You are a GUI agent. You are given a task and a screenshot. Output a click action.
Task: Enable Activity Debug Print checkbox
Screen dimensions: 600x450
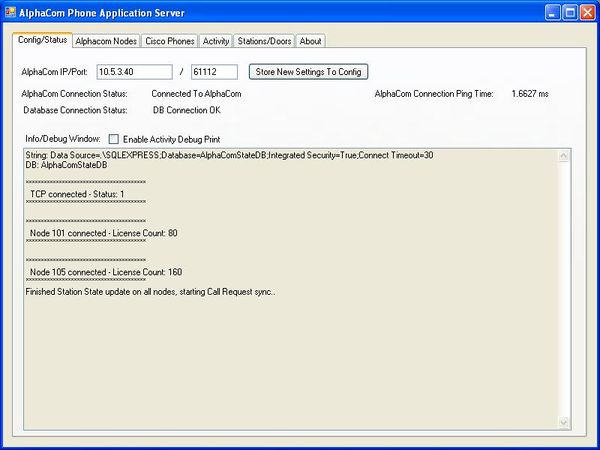(x=114, y=139)
